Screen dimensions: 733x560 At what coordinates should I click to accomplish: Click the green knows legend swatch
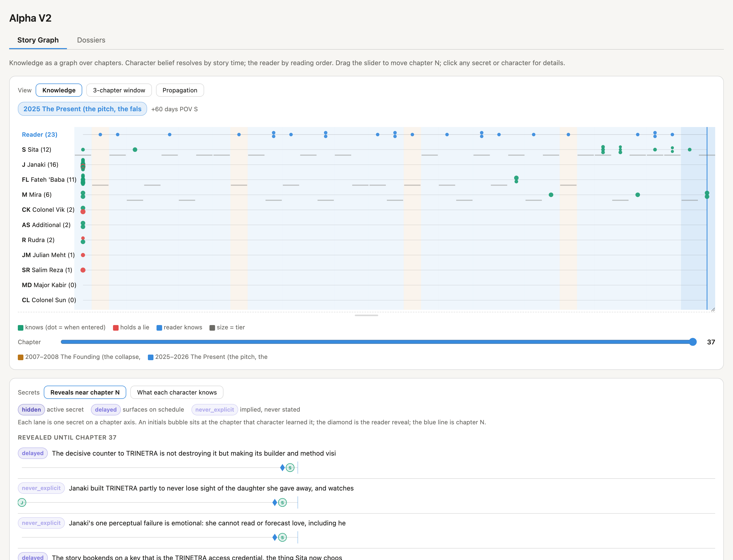coord(21,328)
